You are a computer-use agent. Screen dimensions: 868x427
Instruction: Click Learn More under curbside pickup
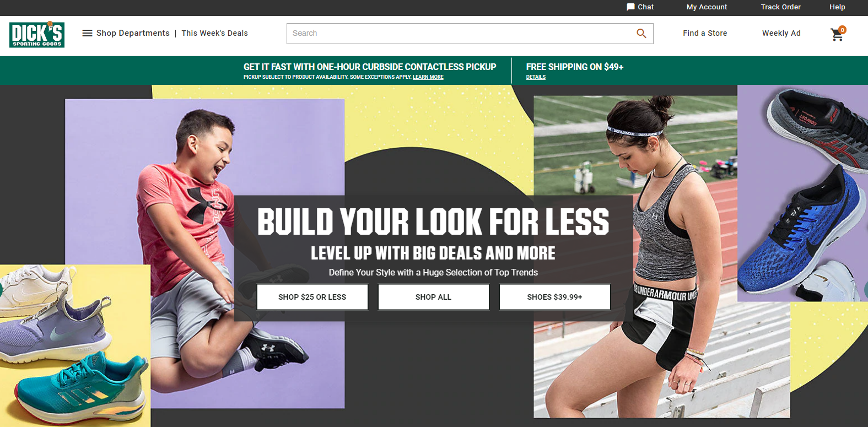[x=428, y=77]
